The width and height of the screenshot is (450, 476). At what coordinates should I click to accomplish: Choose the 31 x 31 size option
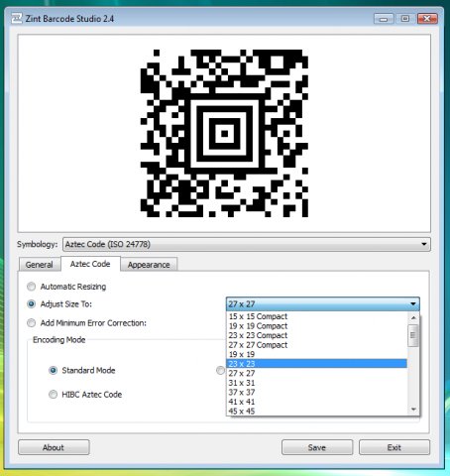click(317, 383)
